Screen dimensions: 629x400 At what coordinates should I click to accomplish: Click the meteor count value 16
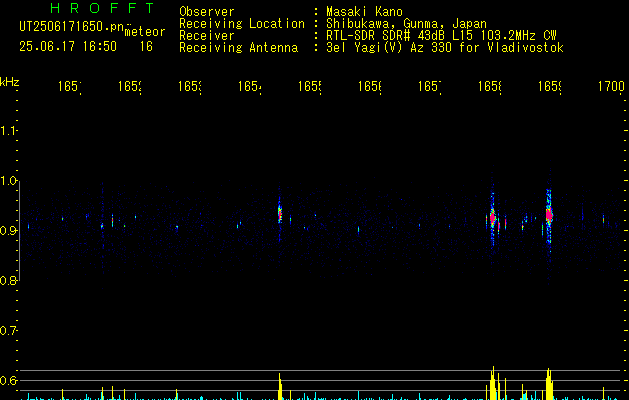coord(146,47)
